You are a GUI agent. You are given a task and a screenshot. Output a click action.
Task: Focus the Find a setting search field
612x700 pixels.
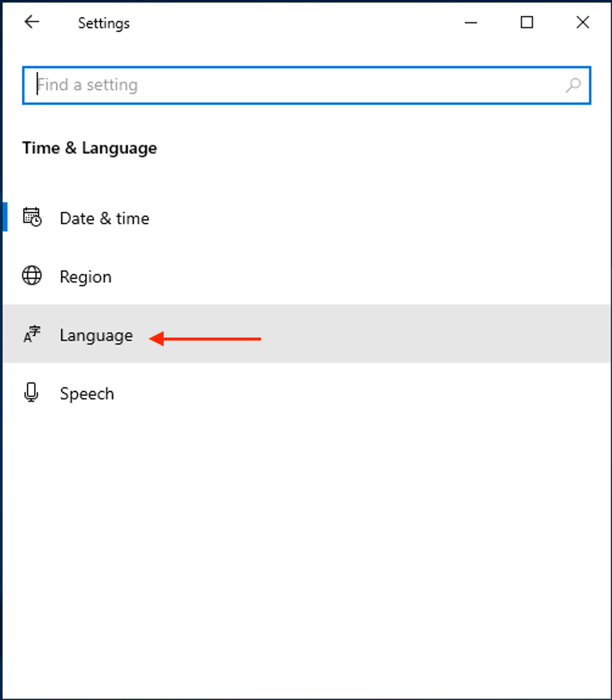307,85
